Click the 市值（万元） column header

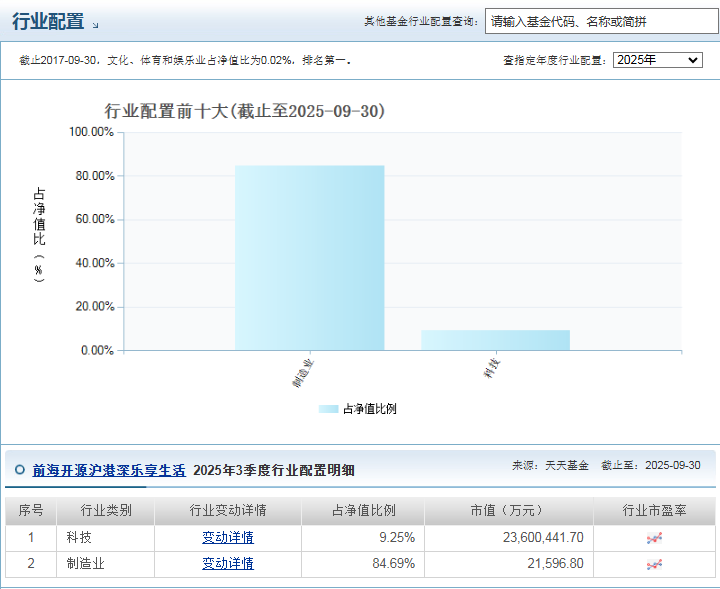pos(509,510)
